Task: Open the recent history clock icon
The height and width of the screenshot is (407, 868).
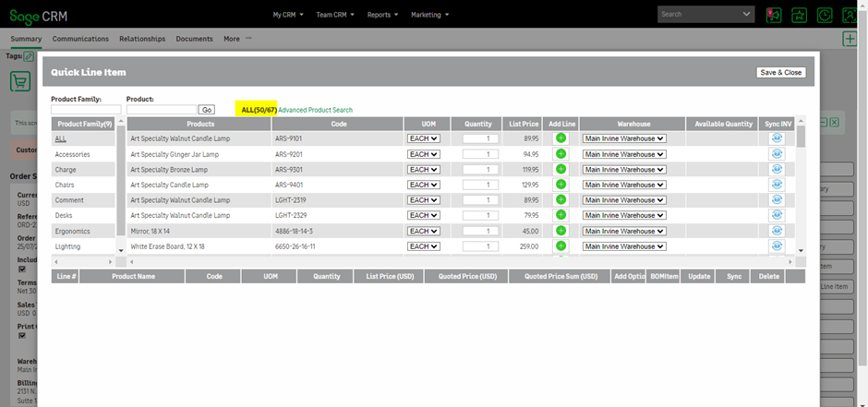Action: tap(825, 15)
